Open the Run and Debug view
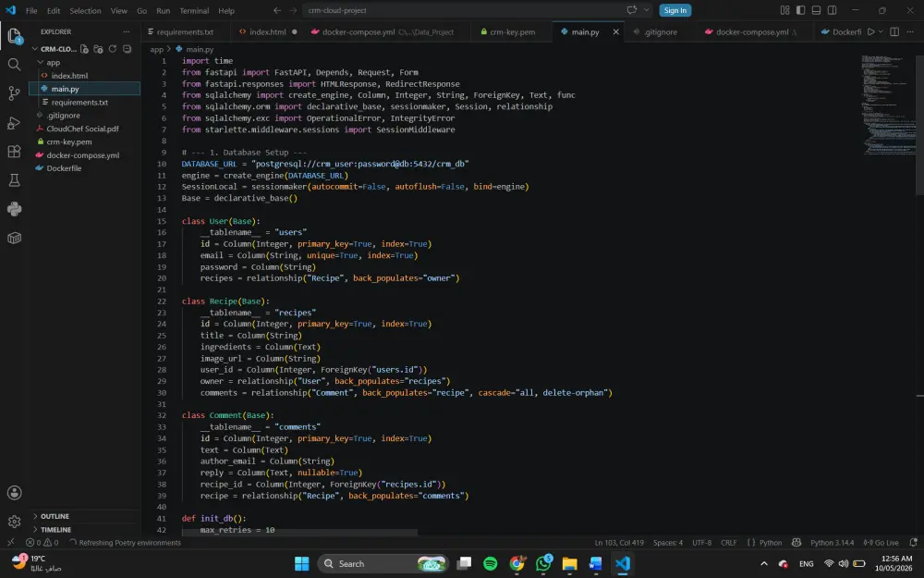924x578 pixels. (14, 123)
